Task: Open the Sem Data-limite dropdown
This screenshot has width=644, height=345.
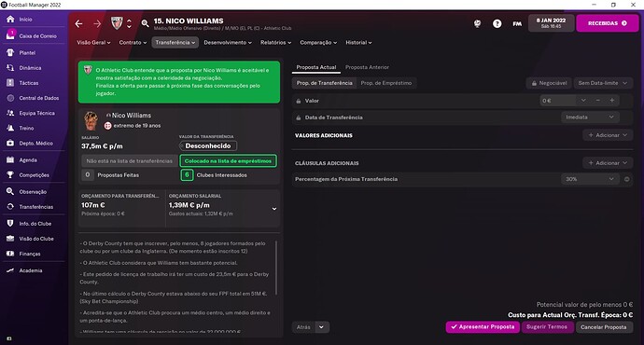Action: 603,83
